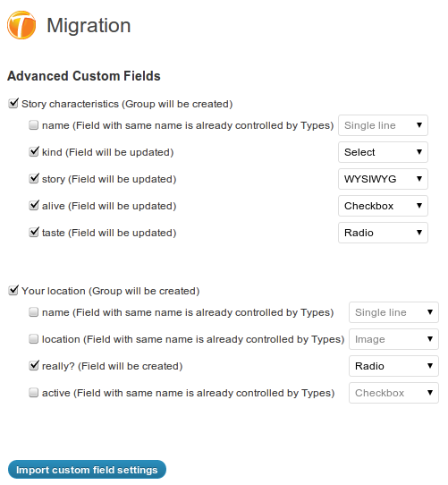Viewport: 448px width, 485px height.
Task: Open the WYSIWYG type dropdown for story
Action: pos(383,179)
